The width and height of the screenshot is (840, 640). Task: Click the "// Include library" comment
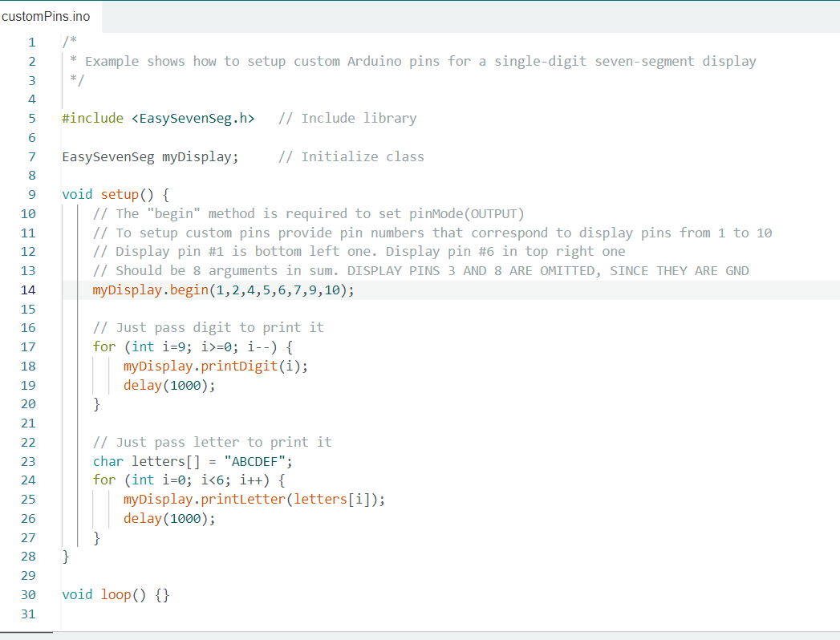pyautogui.click(x=347, y=119)
